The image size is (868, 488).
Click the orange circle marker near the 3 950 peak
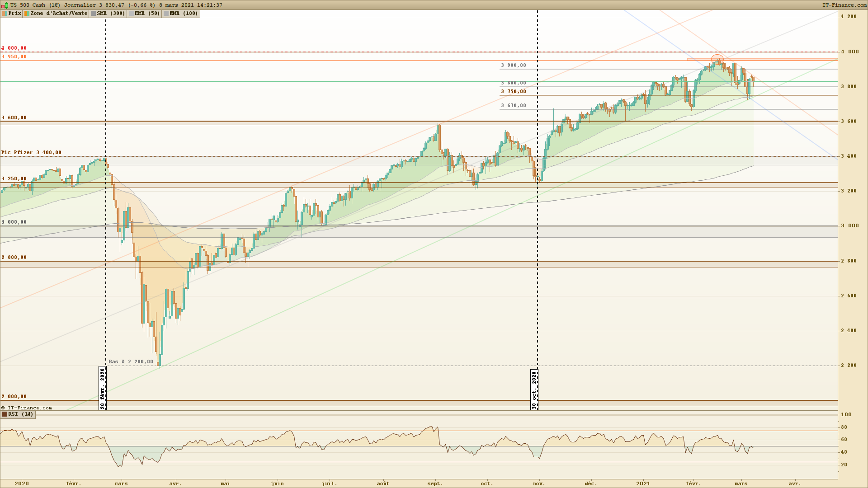[x=717, y=59]
